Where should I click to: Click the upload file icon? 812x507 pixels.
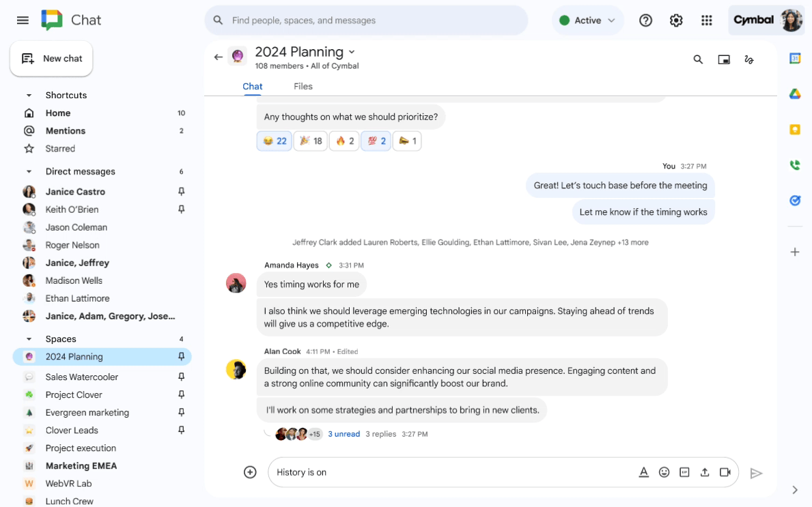click(704, 472)
